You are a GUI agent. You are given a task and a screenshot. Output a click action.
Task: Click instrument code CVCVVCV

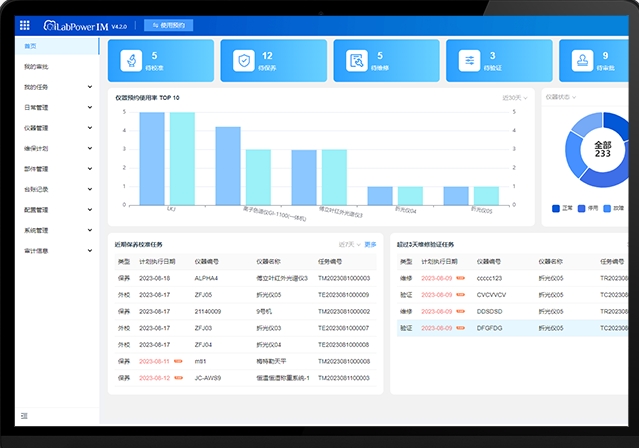pyautogui.click(x=491, y=295)
